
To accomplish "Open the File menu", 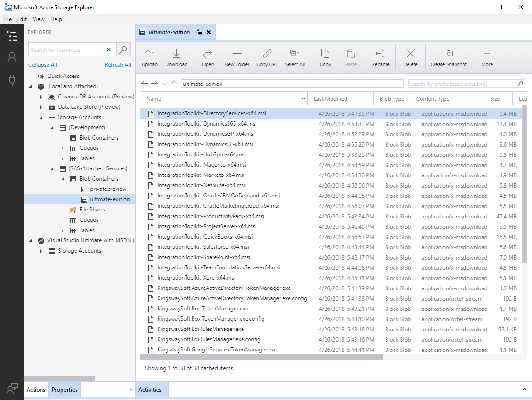I will [x=7, y=19].
